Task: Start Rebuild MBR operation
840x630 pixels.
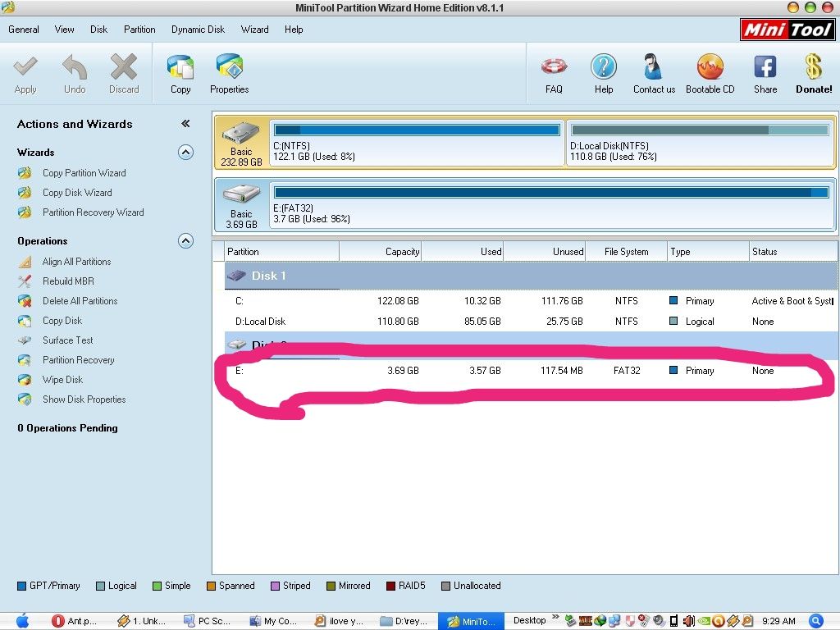Action: (x=69, y=281)
